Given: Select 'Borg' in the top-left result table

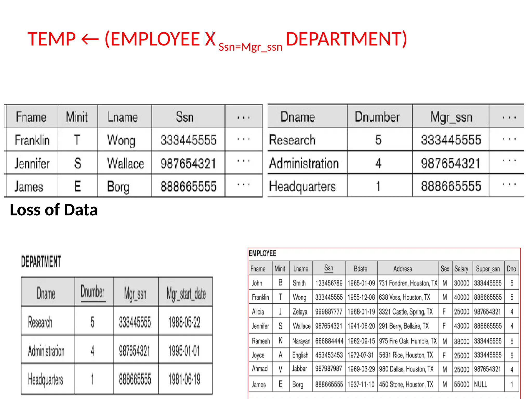Looking at the screenshot, I should click(118, 187).
